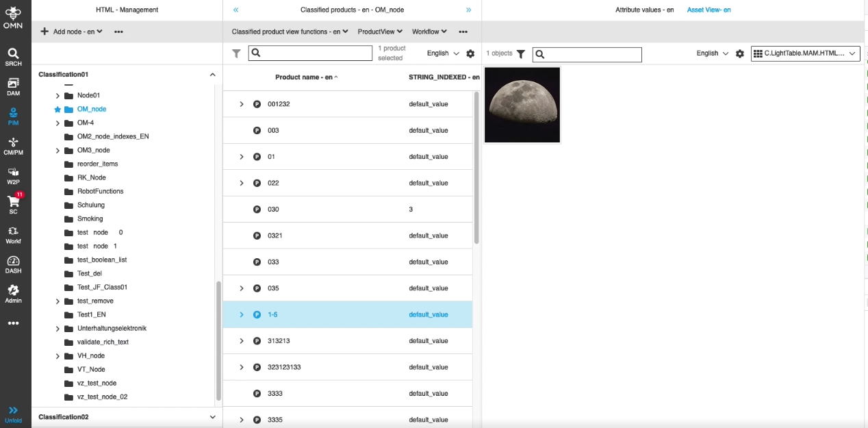Expand panel with right double-arrow

coord(469,10)
